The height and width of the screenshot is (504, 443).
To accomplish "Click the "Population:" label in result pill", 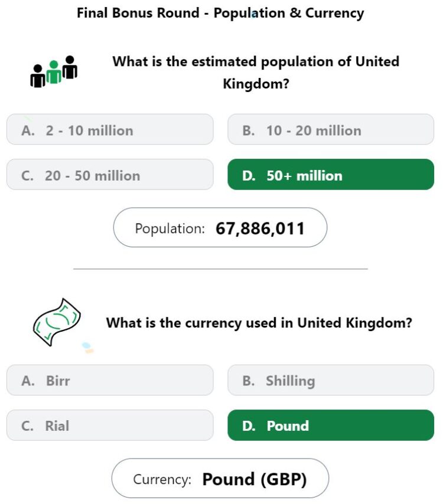I will pyautogui.click(x=170, y=228).
